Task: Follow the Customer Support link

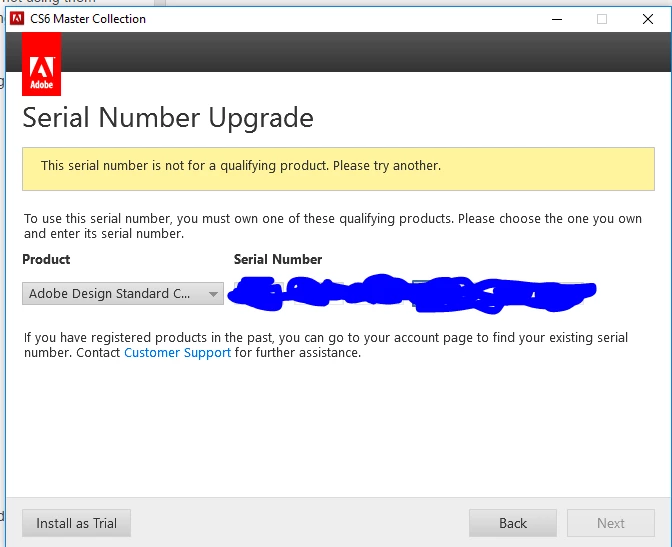Action: 177,353
